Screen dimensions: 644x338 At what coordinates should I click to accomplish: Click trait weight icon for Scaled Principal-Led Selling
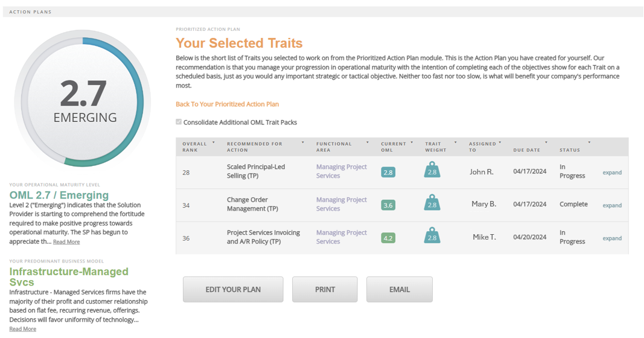(432, 171)
